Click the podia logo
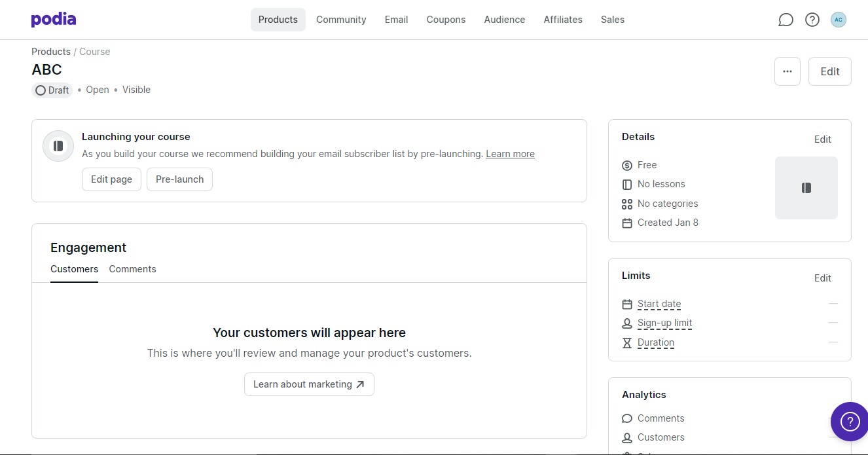 click(x=54, y=20)
